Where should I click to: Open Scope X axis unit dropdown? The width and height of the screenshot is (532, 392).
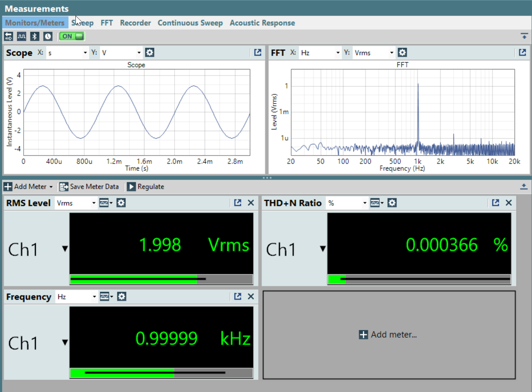(67, 53)
